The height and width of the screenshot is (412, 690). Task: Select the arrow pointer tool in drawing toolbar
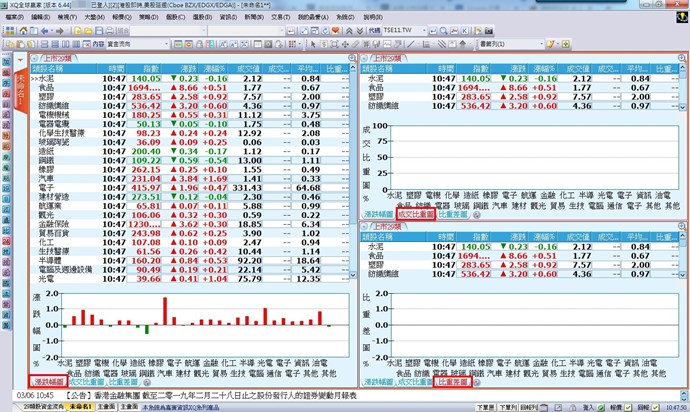tap(313, 44)
